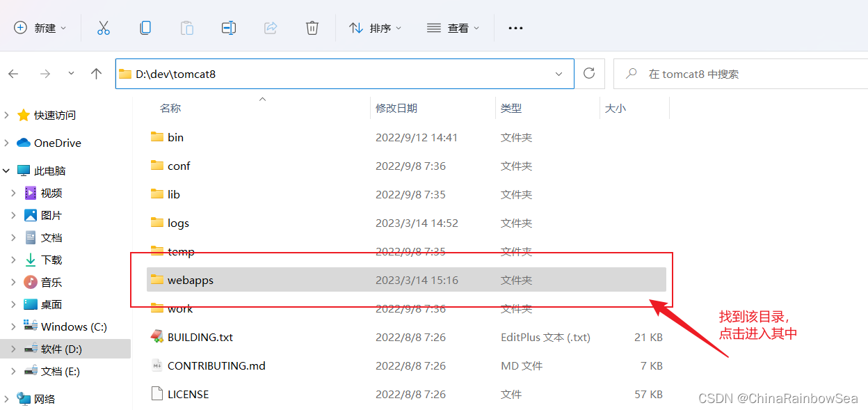Open the 排序 (Sort) dropdown
The height and width of the screenshot is (410, 868).
[x=376, y=28]
